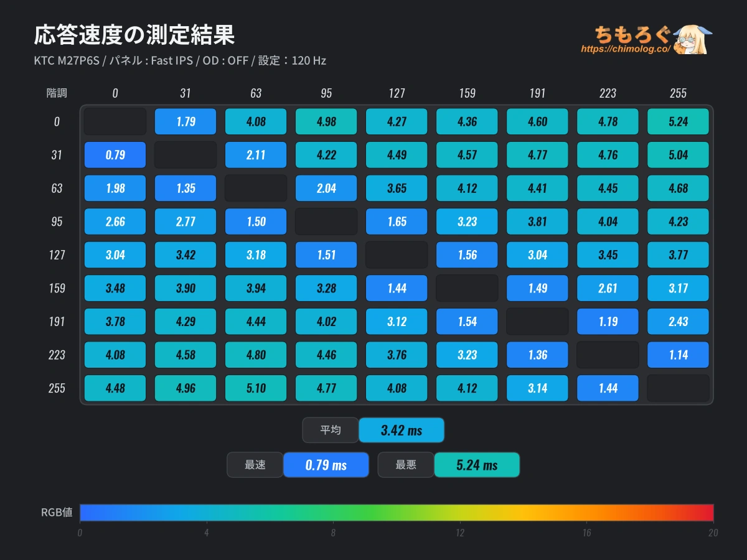Select the 4.58 cell

click(186, 355)
